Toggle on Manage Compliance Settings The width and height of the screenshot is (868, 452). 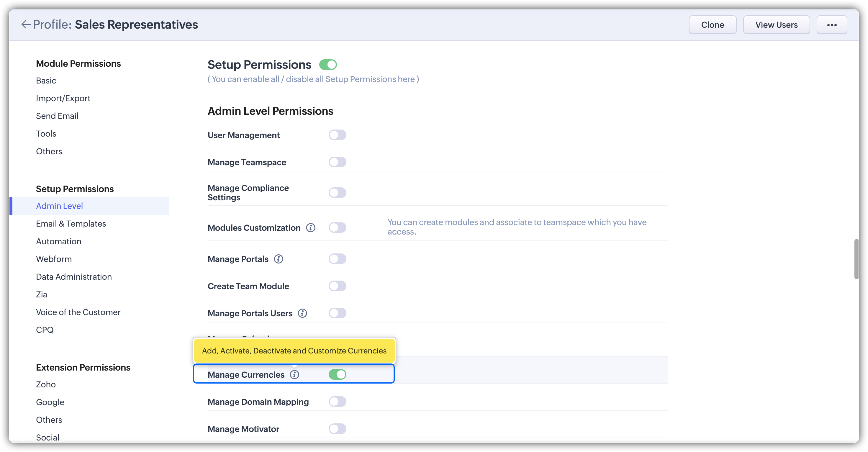(337, 193)
